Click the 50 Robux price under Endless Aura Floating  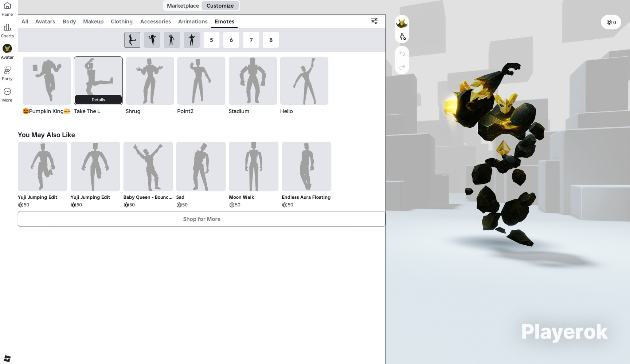pyautogui.click(x=287, y=205)
